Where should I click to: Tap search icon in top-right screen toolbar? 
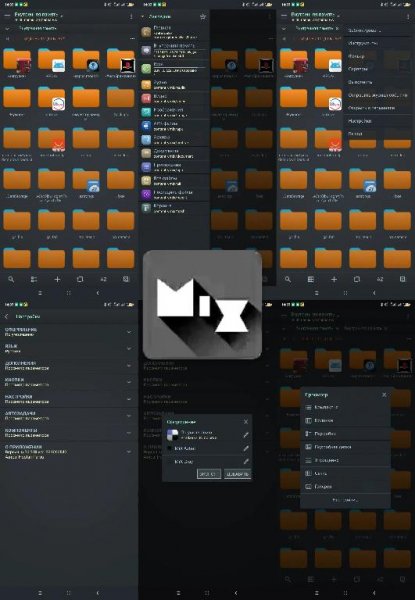pos(288,279)
